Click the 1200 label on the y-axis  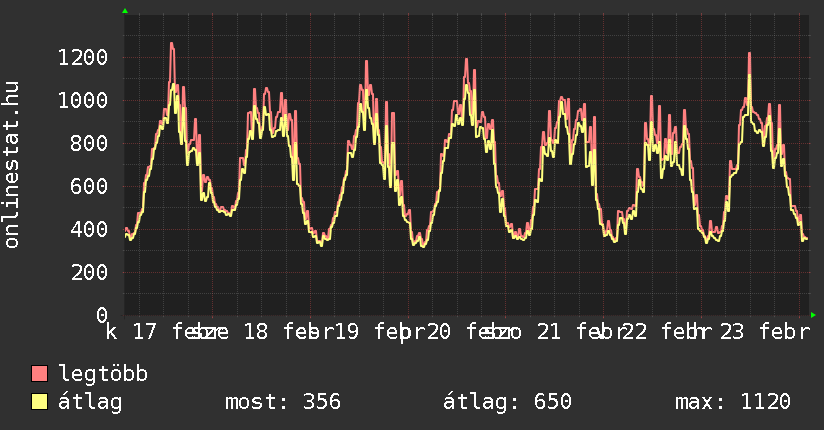pyautogui.click(x=82, y=57)
